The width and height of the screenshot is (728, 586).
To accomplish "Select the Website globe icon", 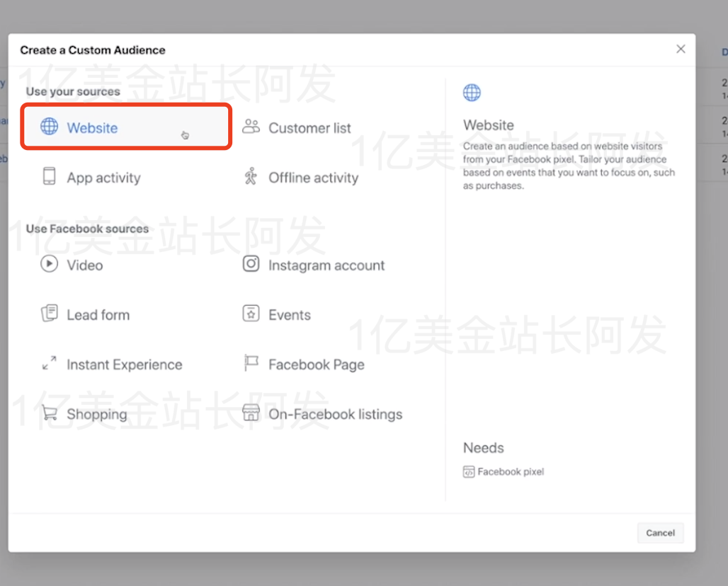I will [49, 127].
